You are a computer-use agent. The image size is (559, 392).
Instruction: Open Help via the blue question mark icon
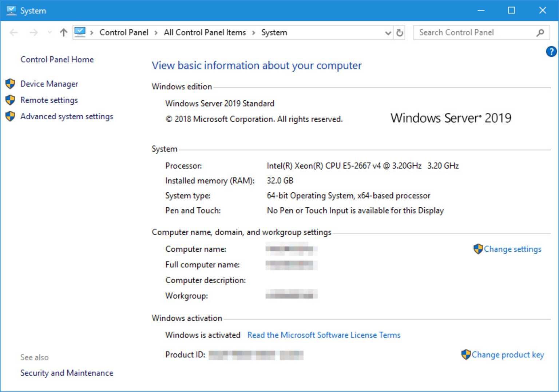point(551,51)
